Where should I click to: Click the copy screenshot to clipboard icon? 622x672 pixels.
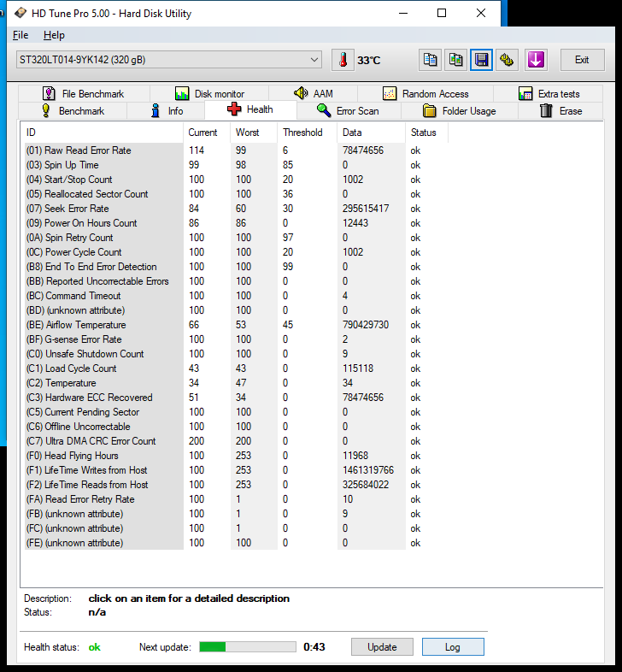click(455, 60)
